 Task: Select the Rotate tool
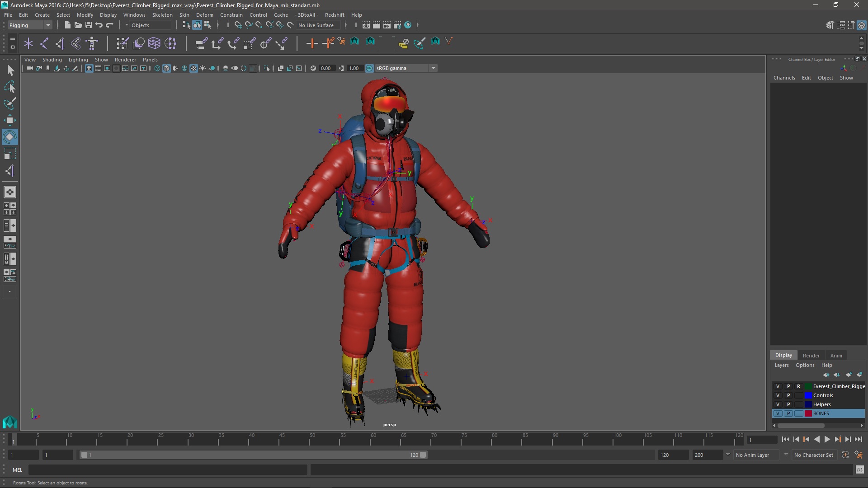pyautogui.click(x=10, y=137)
